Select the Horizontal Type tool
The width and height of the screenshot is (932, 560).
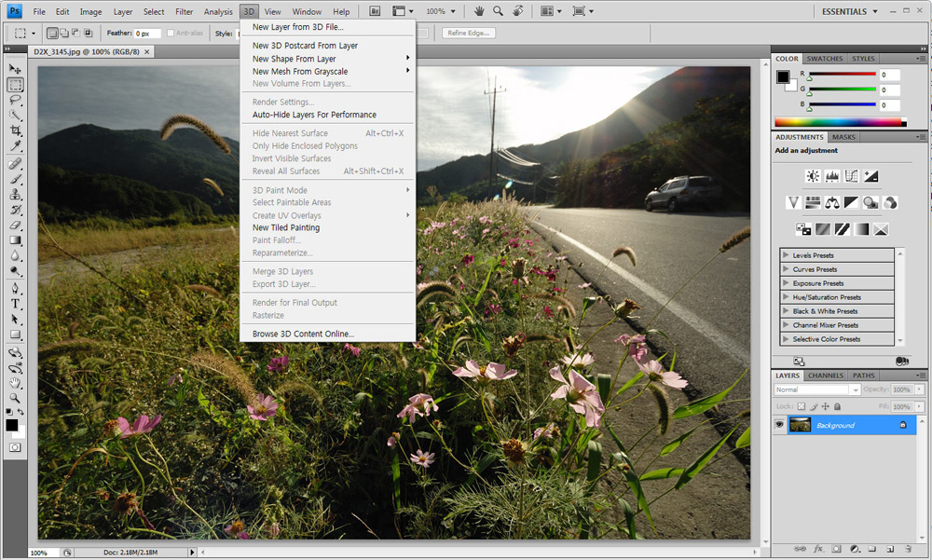coord(16,304)
